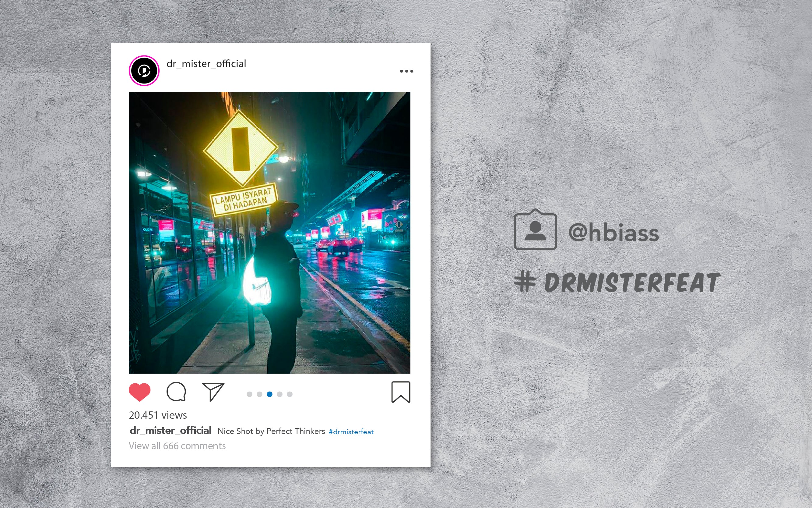This screenshot has width=812, height=508.
Task: Go to the last carousel dot
Action: click(290, 394)
